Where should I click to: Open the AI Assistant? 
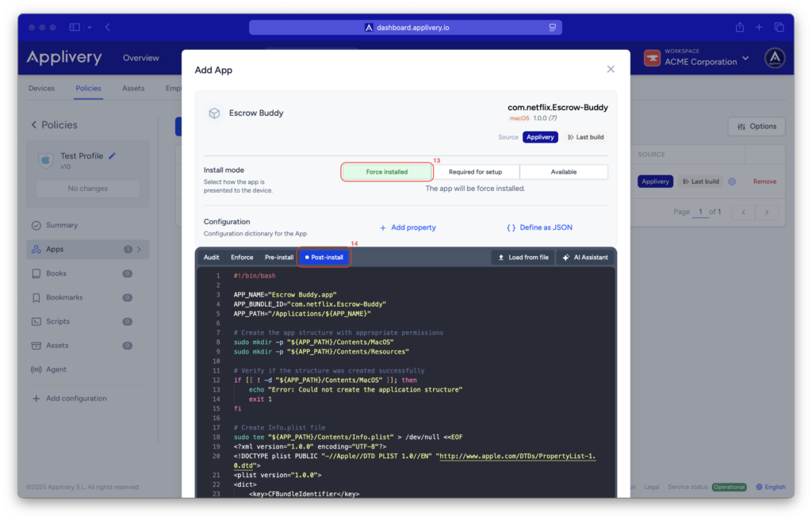pos(586,258)
